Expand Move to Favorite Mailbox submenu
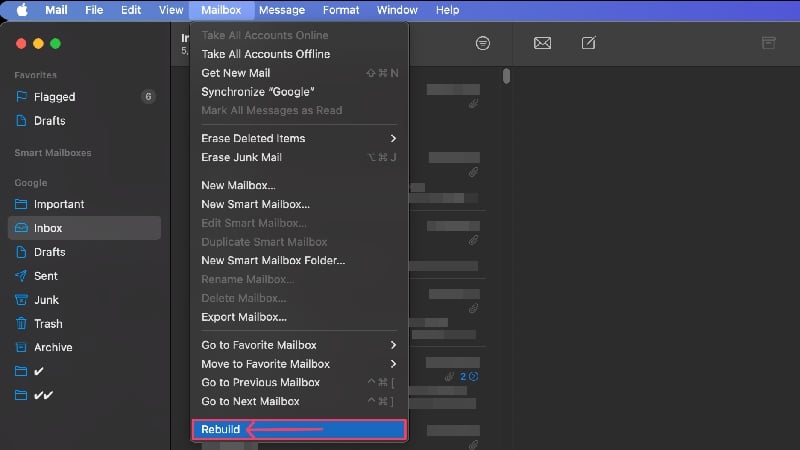The height and width of the screenshot is (450, 800). pos(299,364)
